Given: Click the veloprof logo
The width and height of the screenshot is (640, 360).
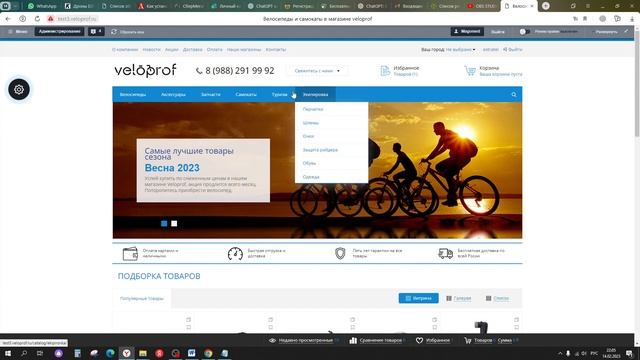Looking at the screenshot, I should pos(145,70).
